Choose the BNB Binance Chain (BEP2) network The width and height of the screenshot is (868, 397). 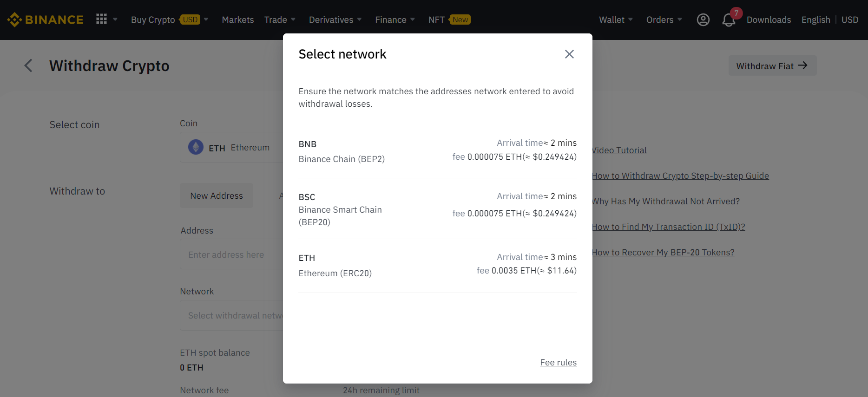point(437,151)
